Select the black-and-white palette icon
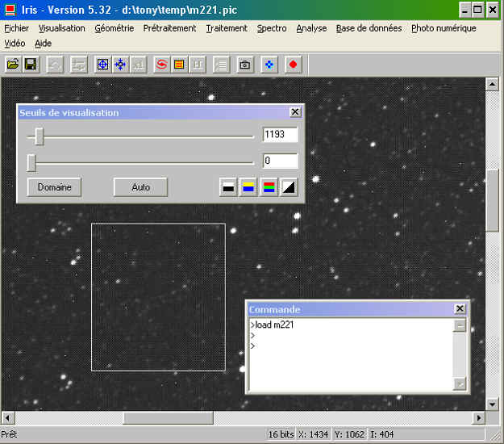The image size is (504, 444). [x=228, y=187]
